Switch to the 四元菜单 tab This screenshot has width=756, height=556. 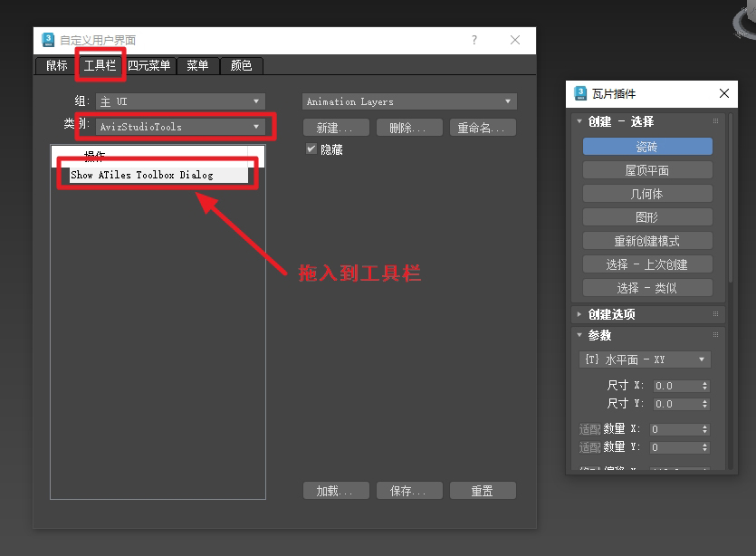point(149,65)
